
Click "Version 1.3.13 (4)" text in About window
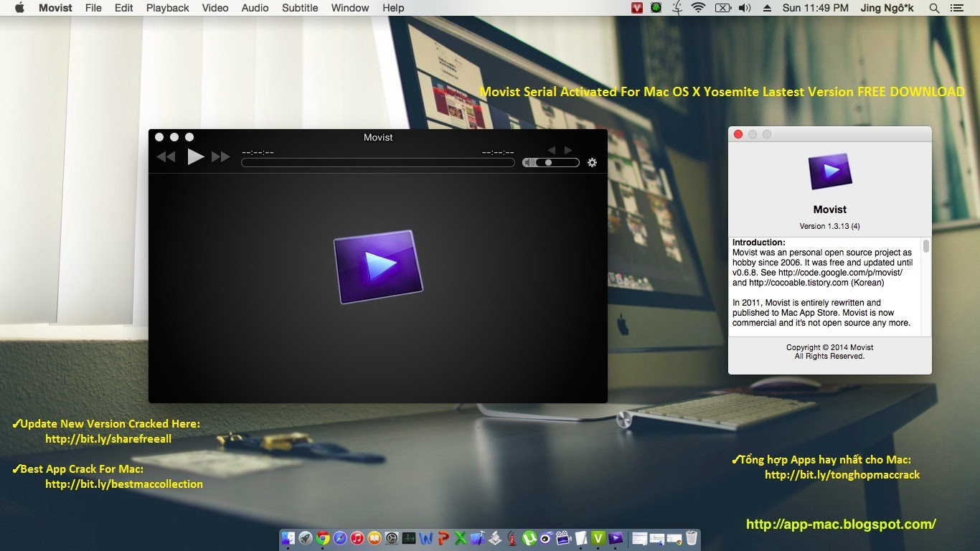tap(829, 226)
